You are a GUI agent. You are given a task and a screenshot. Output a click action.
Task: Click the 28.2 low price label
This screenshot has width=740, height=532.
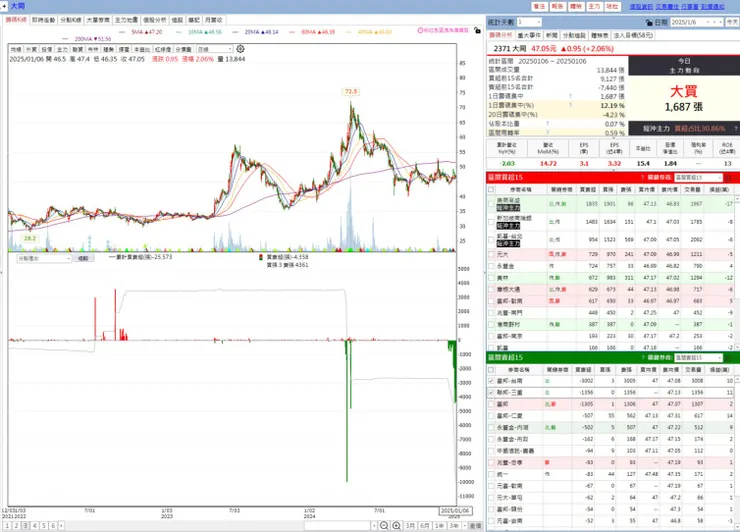(30, 238)
